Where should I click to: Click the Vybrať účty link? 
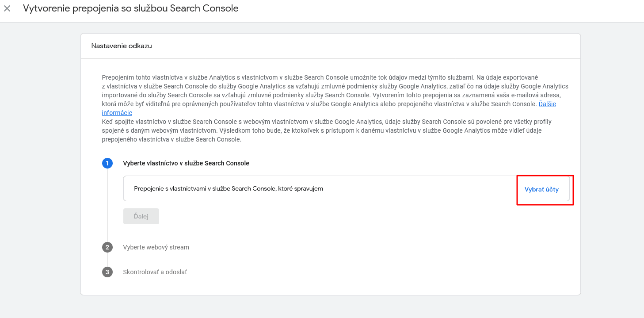[541, 189]
